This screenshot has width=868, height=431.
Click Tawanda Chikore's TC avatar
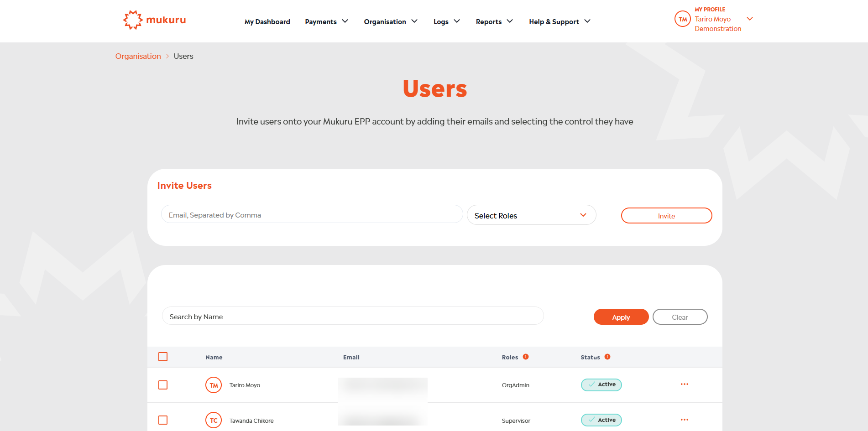214,421
